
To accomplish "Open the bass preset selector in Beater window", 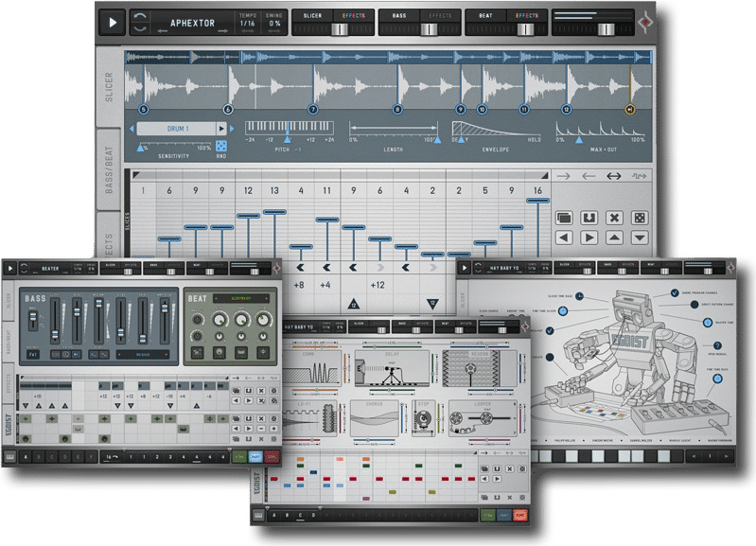I will click(x=143, y=355).
